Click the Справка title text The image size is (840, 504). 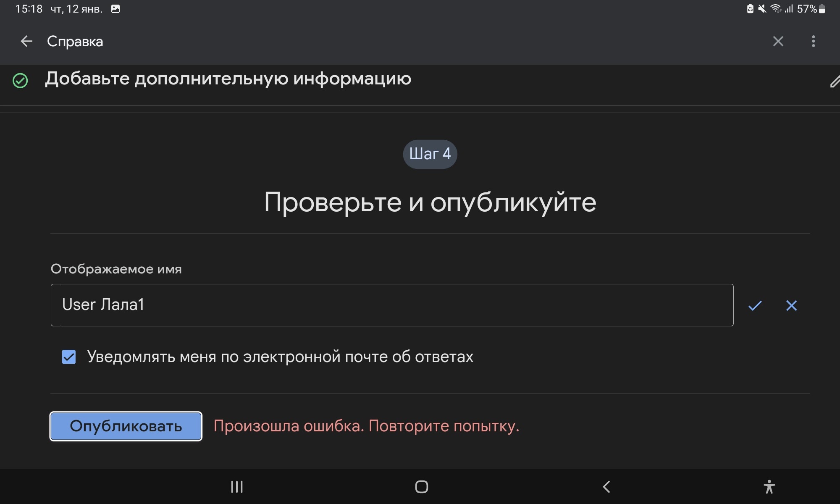coord(75,42)
